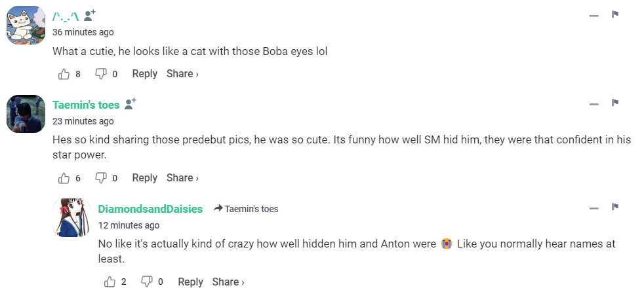
Task: Collapse the Boba eyes comment
Action: tap(594, 15)
